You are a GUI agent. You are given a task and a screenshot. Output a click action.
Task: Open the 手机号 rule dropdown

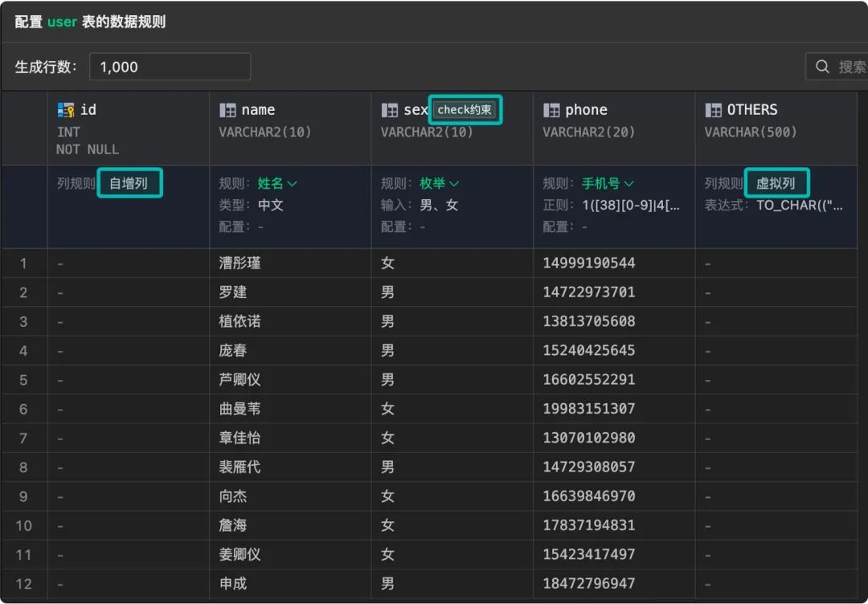pos(608,183)
